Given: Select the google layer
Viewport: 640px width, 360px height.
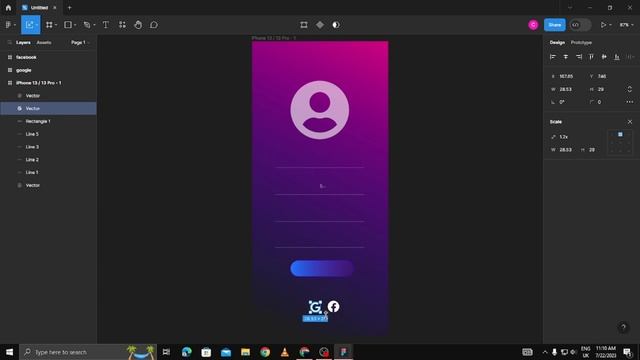Looking at the screenshot, I should point(48,70).
